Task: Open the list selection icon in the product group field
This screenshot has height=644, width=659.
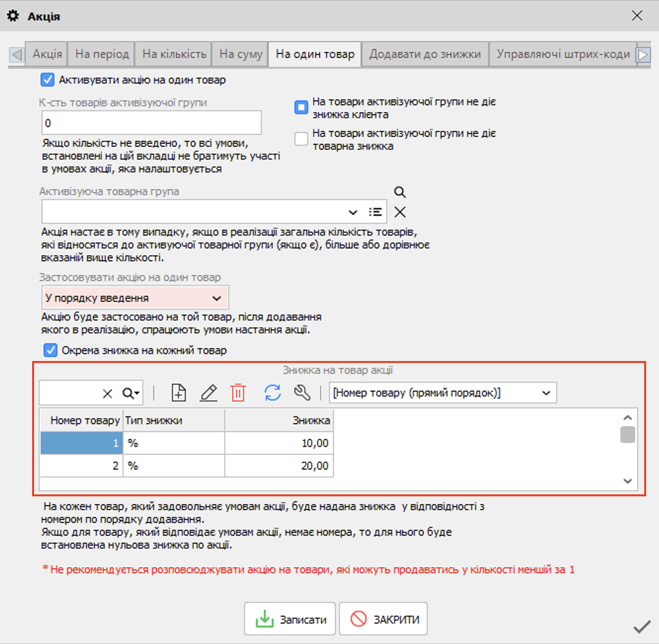Action: (375, 212)
